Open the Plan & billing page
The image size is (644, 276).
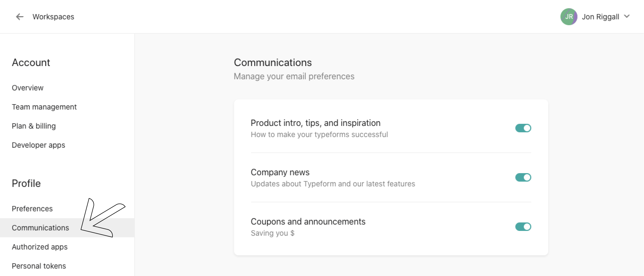pyautogui.click(x=33, y=126)
